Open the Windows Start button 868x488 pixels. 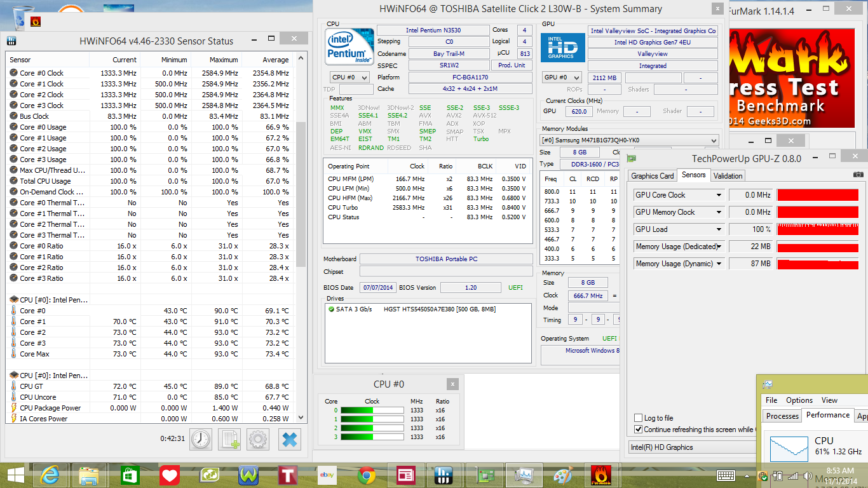click(x=15, y=475)
